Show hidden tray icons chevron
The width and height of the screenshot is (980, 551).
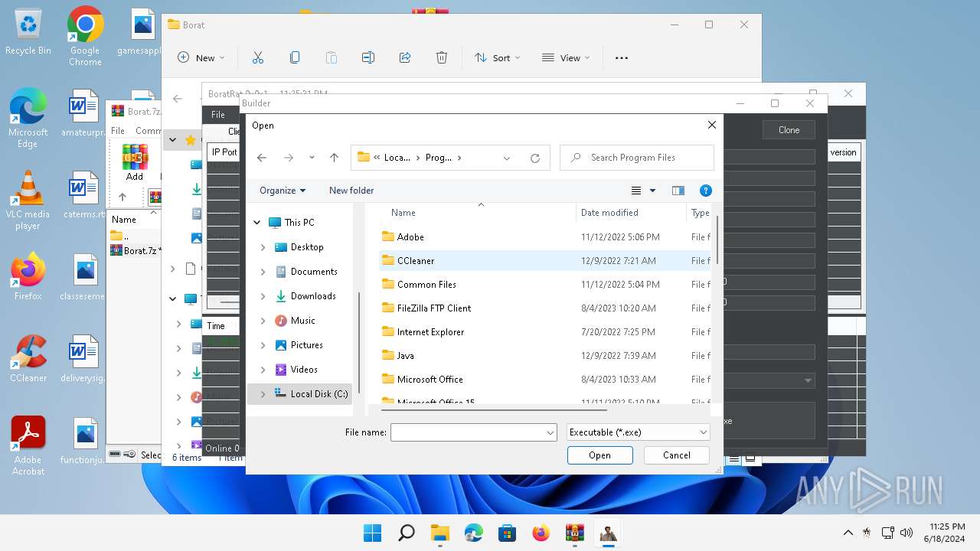pyautogui.click(x=848, y=533)
